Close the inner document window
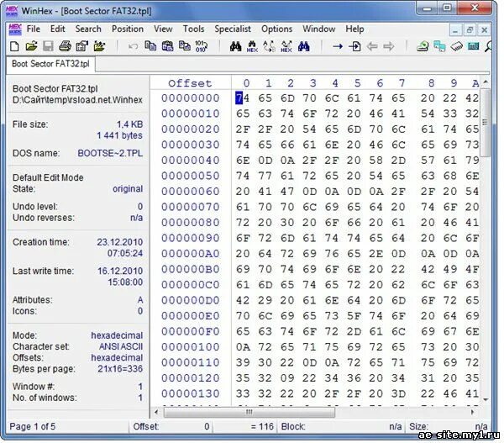Viewport: 504px width, 443px height. [485, 30]
